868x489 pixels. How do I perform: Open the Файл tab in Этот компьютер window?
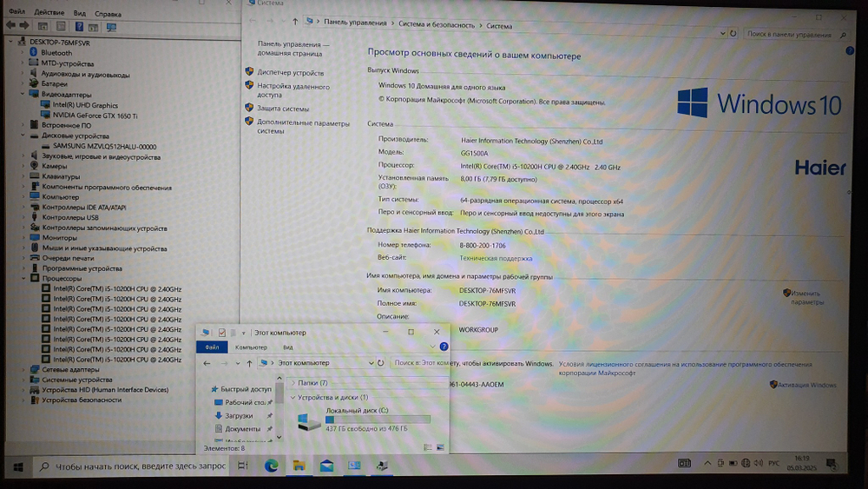212,347
